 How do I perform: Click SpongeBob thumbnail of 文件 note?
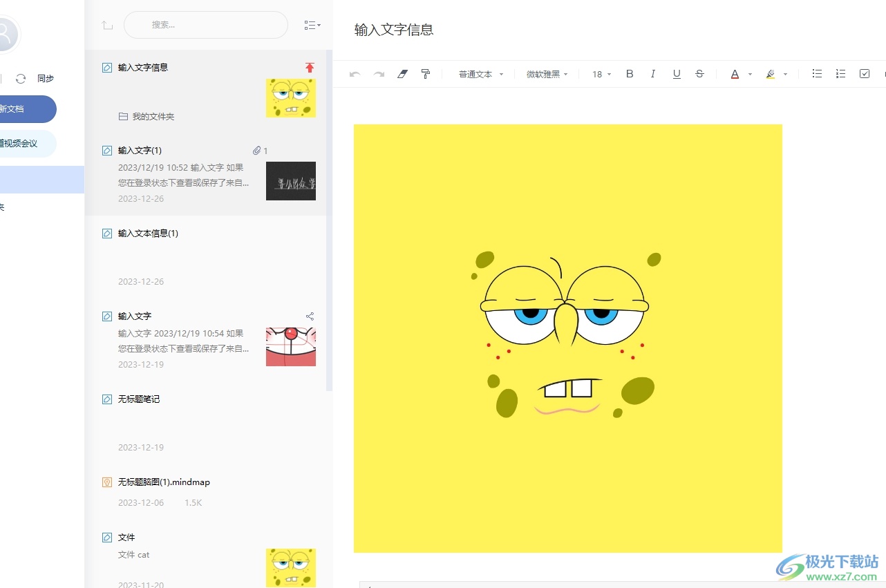point(291,568)
